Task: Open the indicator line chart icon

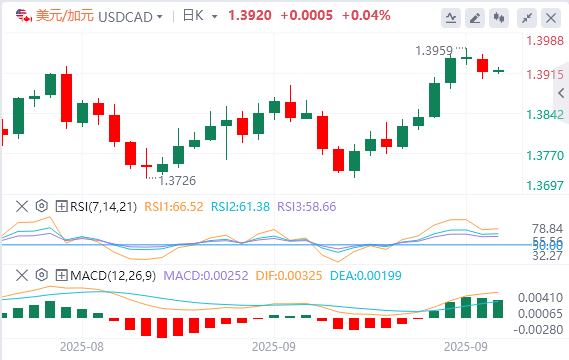Action: click(x=451, y=18)
